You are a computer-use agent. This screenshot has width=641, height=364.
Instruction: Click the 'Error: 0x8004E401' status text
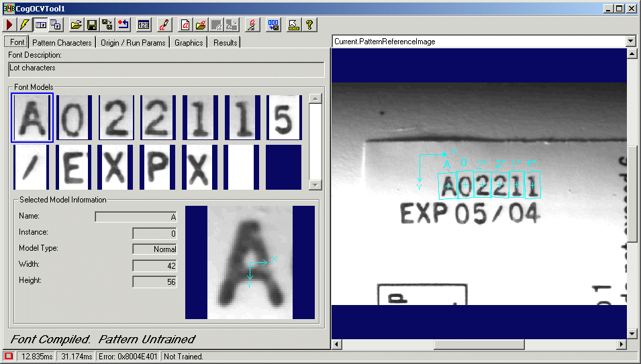pos(128,357)
